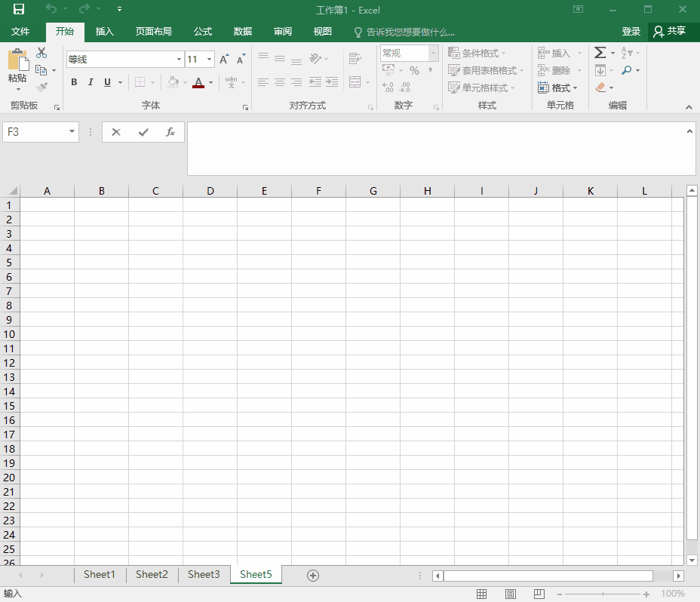Click the Fill down arrow icon
Image resolution: width=700 pixels, height=602 pixels.
click(600, 70)
